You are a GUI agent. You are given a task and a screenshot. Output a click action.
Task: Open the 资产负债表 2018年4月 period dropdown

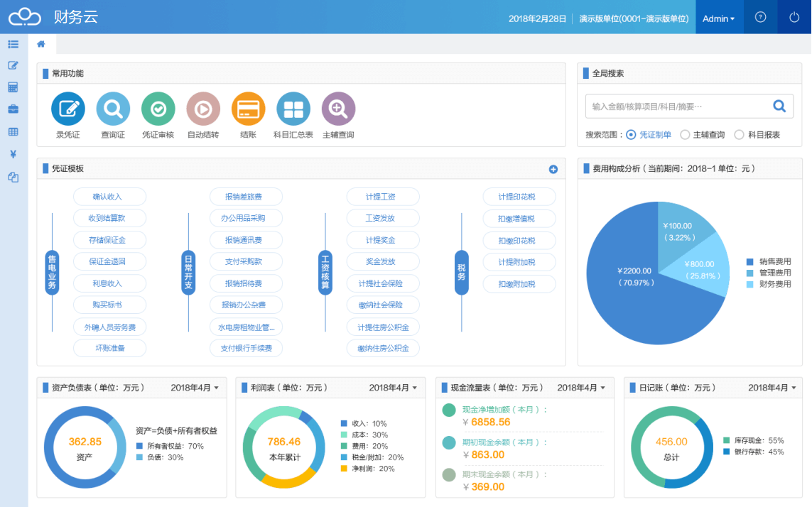(195, 388)
